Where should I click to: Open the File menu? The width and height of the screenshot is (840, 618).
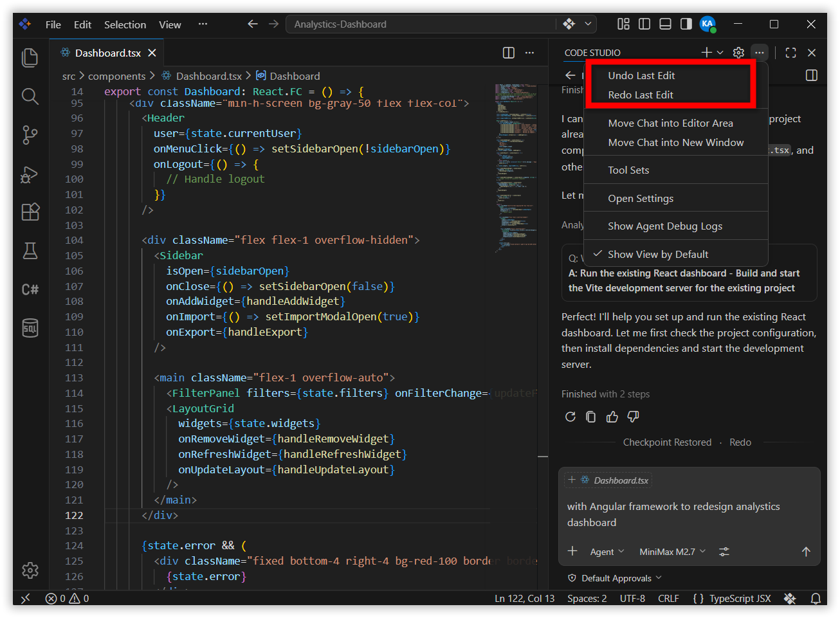coord(53,24)
